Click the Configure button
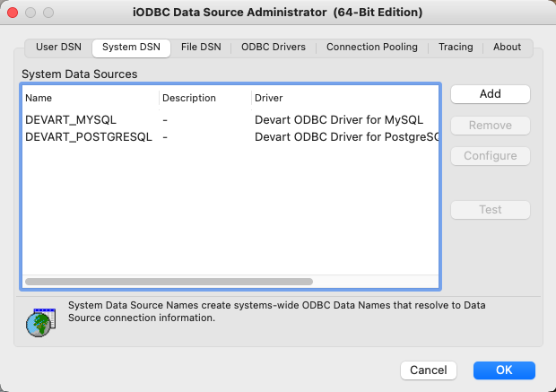556x392 pixels. pyautogui.click(x=491, y=156)
